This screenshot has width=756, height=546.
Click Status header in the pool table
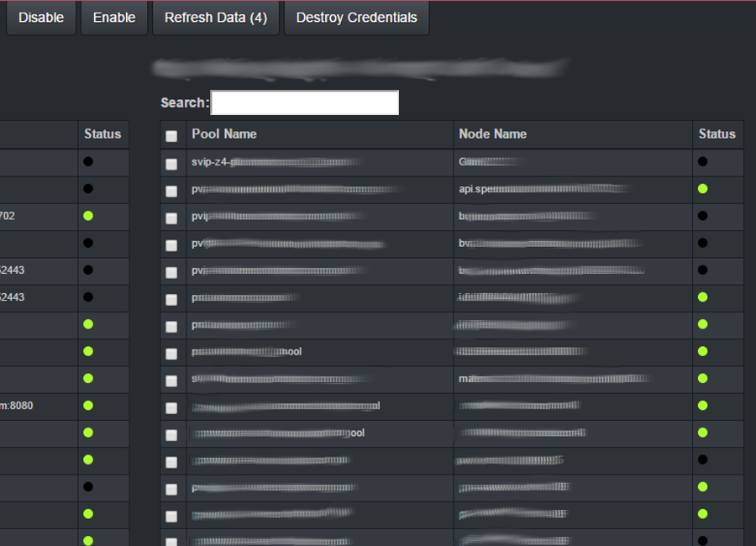tap(717, 134)
